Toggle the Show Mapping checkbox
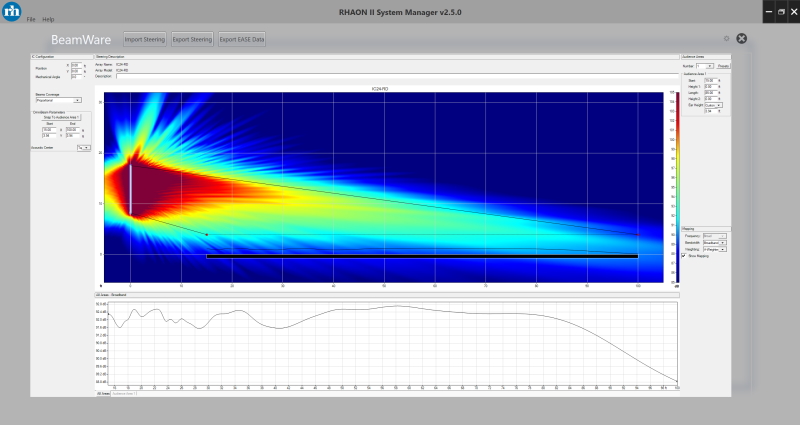This screenshot has width=800, height=425. (x=684, y=256)
